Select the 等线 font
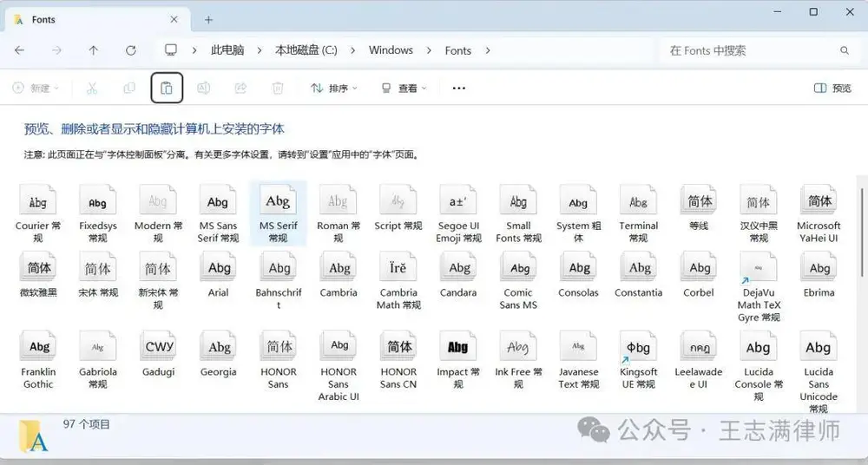 pyautogui.click(x=699, y=208)
